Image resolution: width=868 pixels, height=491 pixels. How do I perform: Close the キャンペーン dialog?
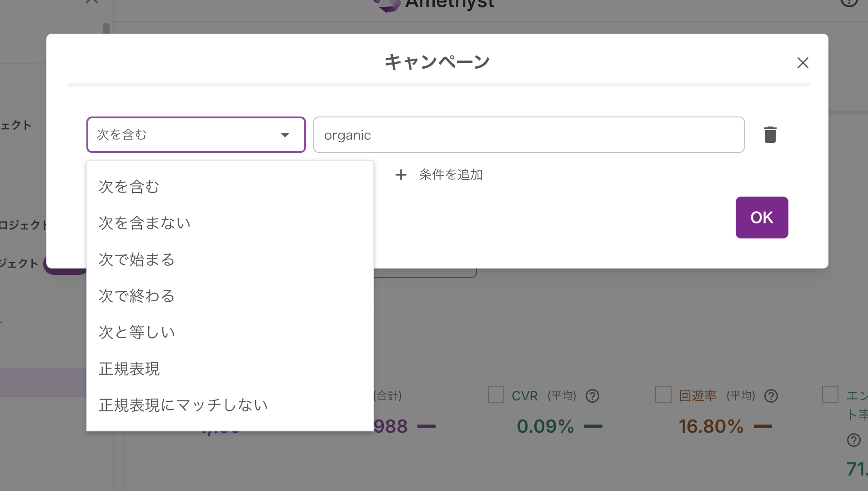point(803,63)
